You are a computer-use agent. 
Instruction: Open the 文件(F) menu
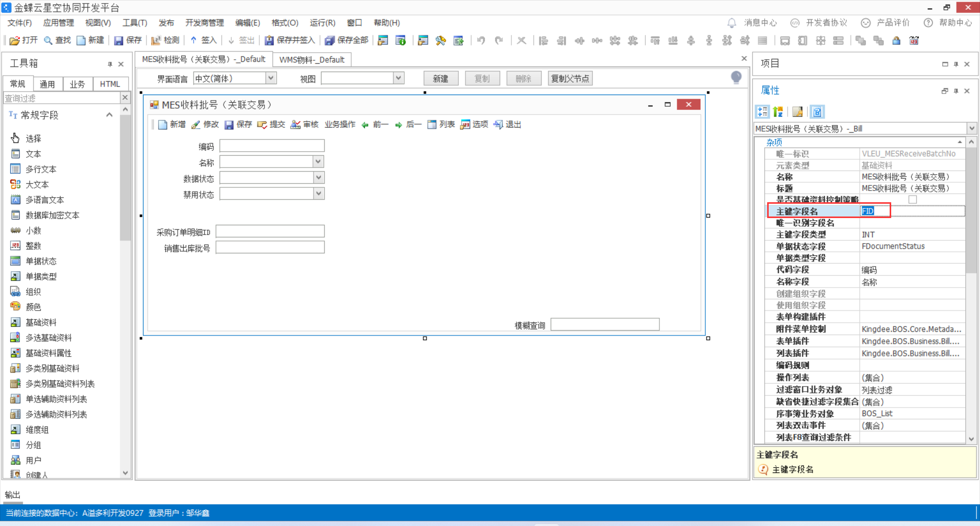(x=19, y=22)
